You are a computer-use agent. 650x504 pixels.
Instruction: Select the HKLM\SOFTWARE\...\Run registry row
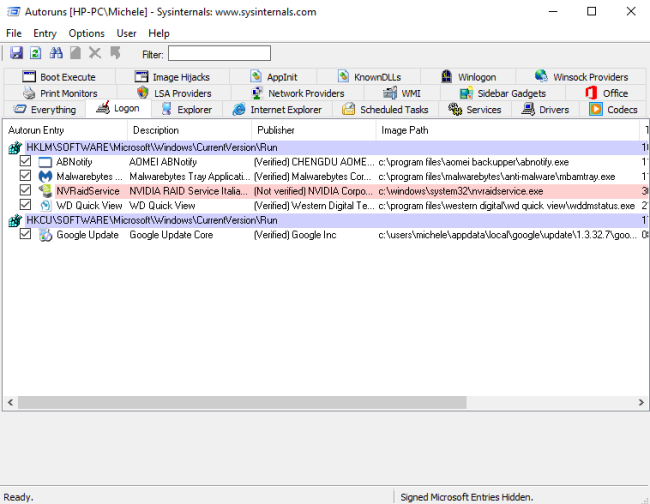coord(327,148)
